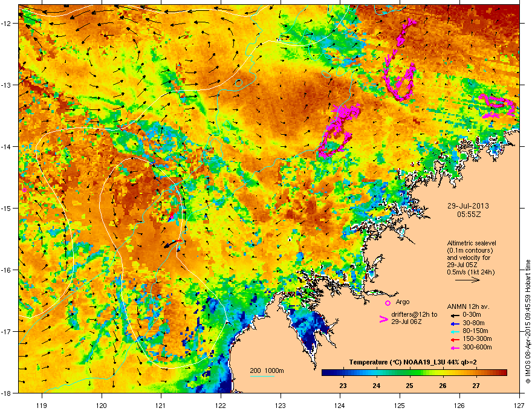Click the '29-Jul 06Z' drifter time text
Screen dimensions: 532x411
[x=406, y=322]
